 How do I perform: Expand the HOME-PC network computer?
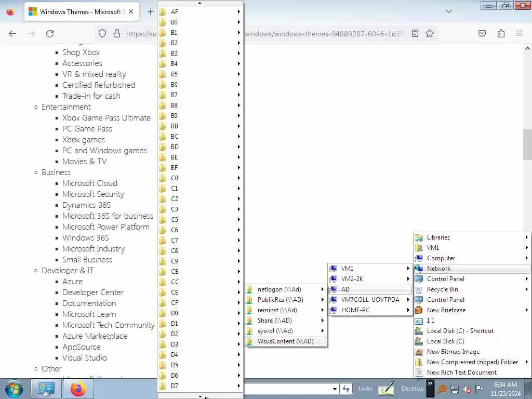370,310
